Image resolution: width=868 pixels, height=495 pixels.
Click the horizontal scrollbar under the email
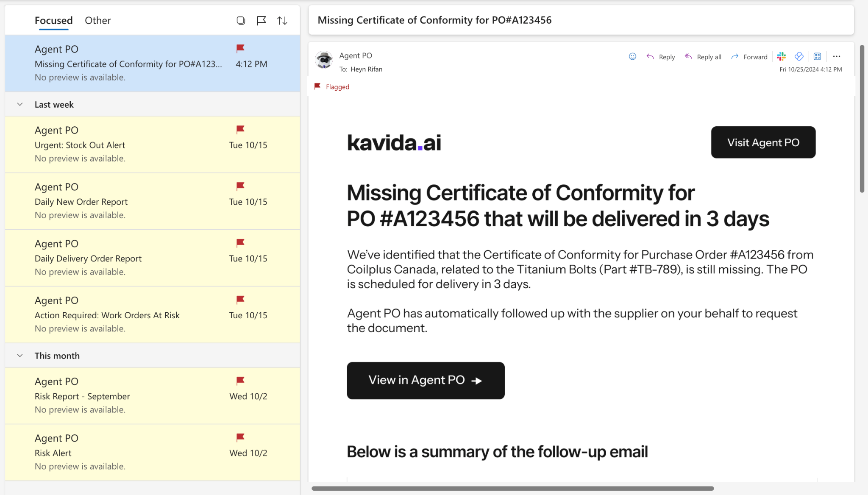click(x=513, y=488)
